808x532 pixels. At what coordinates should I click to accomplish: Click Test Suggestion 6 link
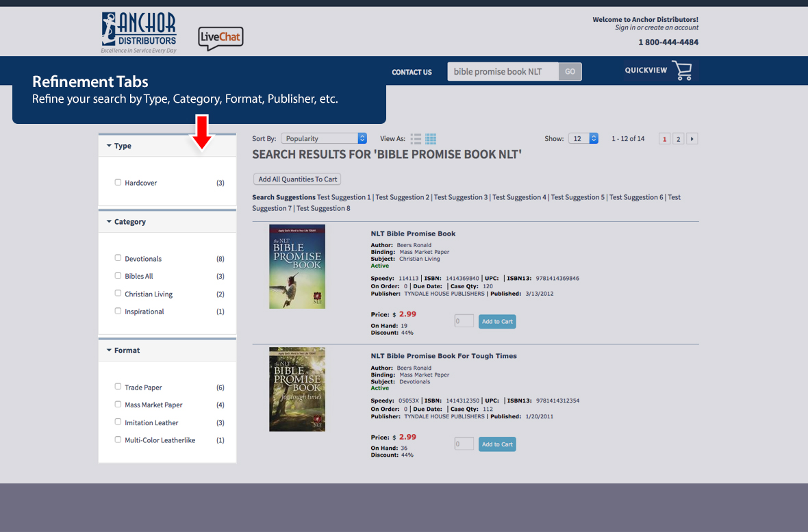point(636,197)
